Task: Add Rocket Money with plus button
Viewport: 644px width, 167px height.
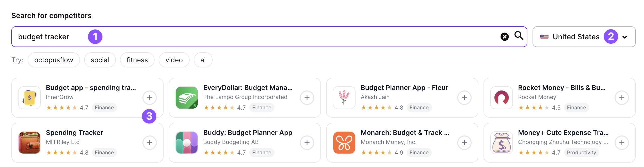Action: (622, 98)
